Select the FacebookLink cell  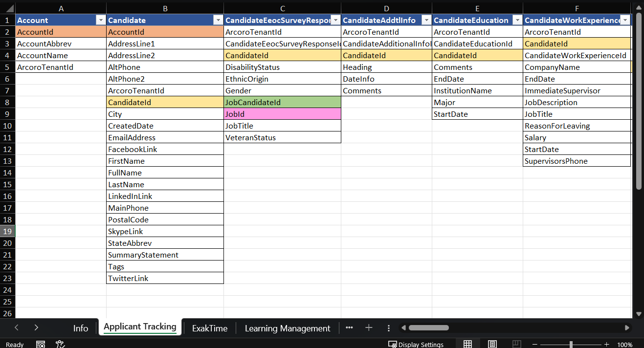point(165,149)
